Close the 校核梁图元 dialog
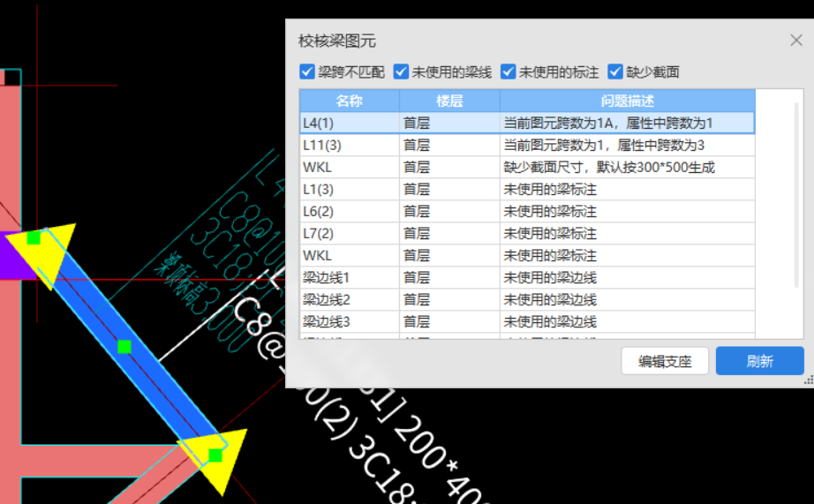 coord(796,40)
